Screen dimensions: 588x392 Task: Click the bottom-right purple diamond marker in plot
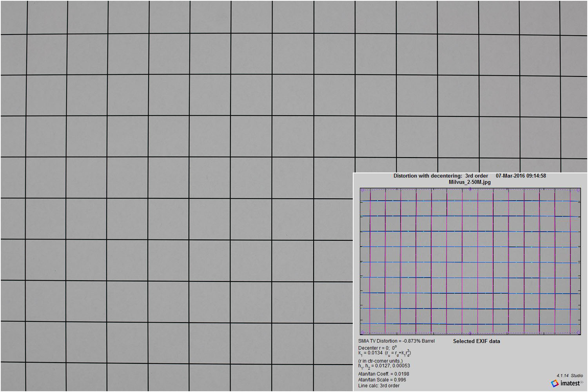pos(578,332)
